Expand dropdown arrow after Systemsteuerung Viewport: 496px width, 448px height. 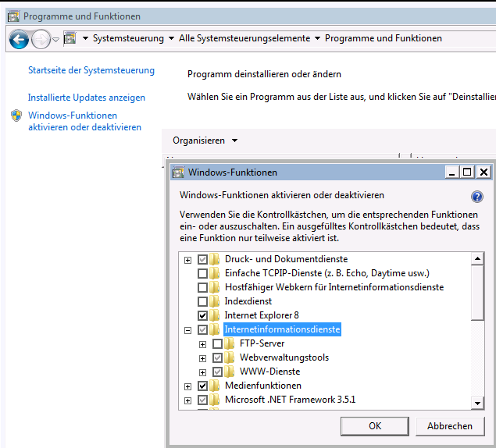coord(171,38)
